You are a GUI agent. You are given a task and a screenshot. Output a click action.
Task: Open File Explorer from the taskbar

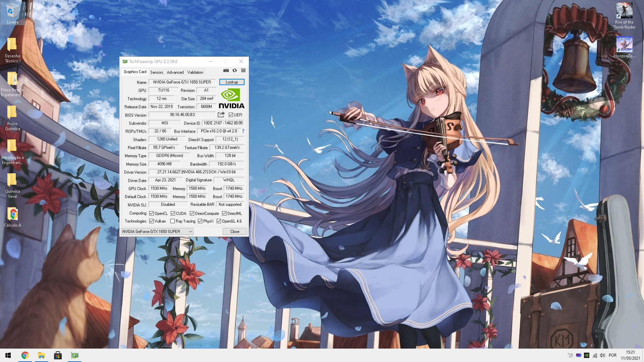tap(41, 355)
